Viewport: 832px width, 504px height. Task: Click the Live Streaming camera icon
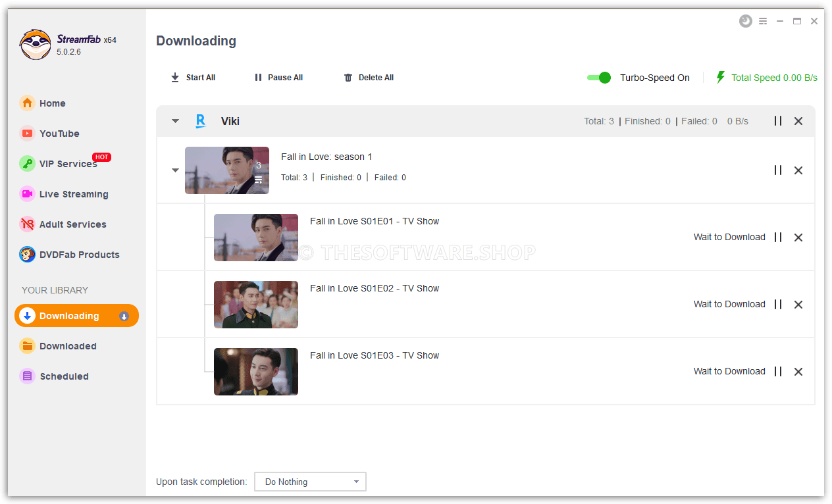[x=27, y=194]
